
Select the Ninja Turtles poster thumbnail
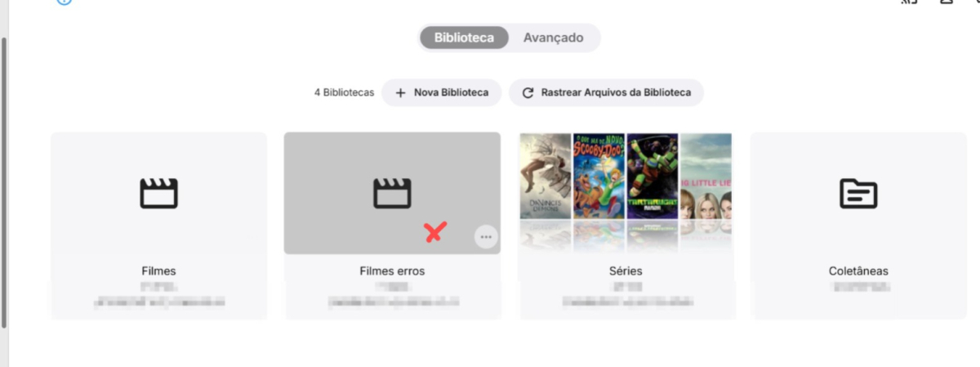click(653, 177)
